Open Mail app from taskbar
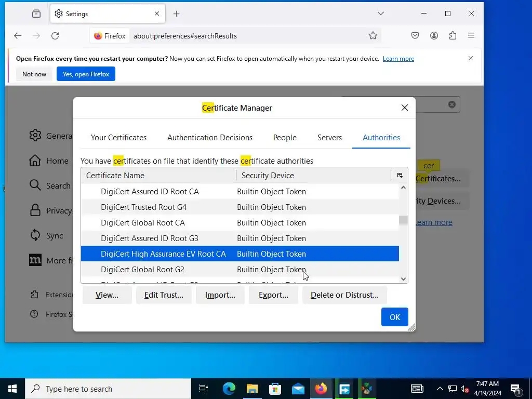Screen dimensions: 532x399 coord(298,389)
